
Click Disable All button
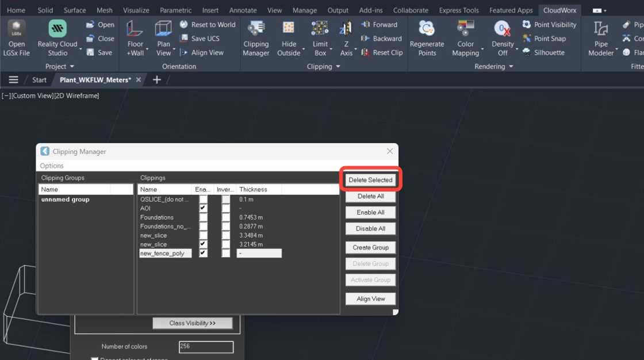[370, 228]
